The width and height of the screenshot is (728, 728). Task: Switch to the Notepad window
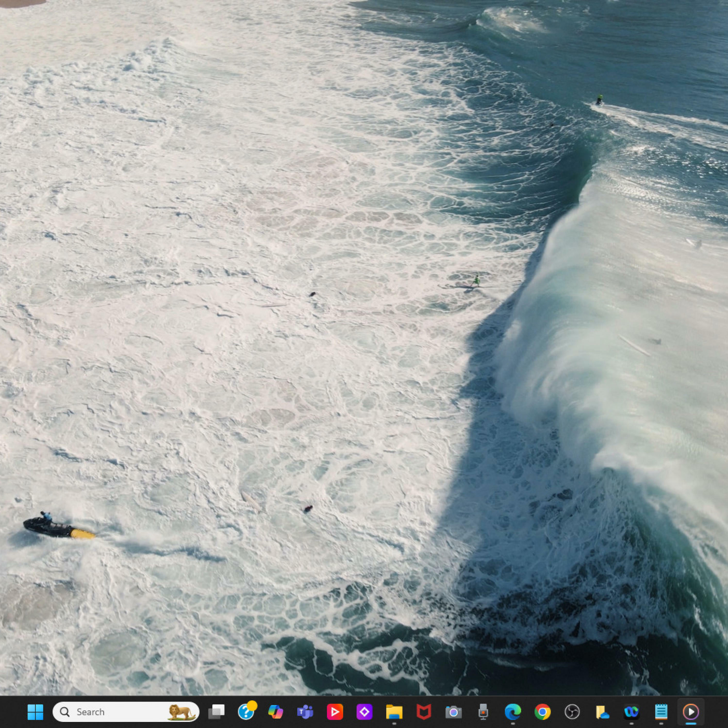pos(661,712)
